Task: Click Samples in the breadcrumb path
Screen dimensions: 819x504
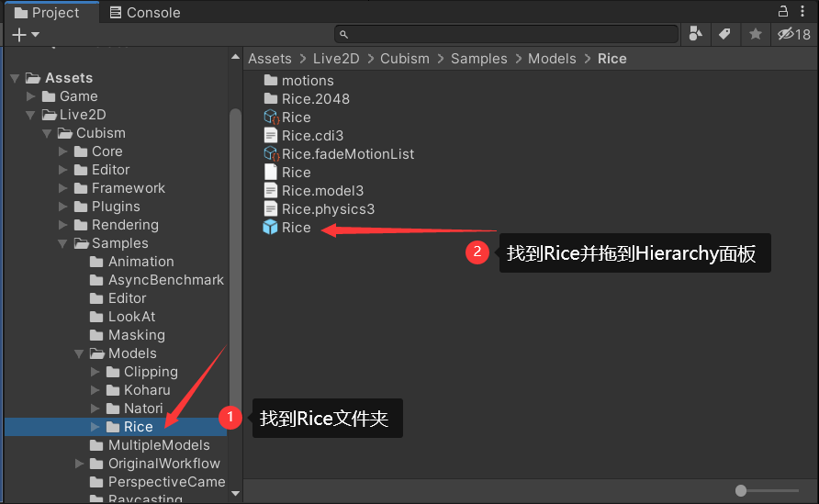Action: pyautogui.click(x=479, y=59)
